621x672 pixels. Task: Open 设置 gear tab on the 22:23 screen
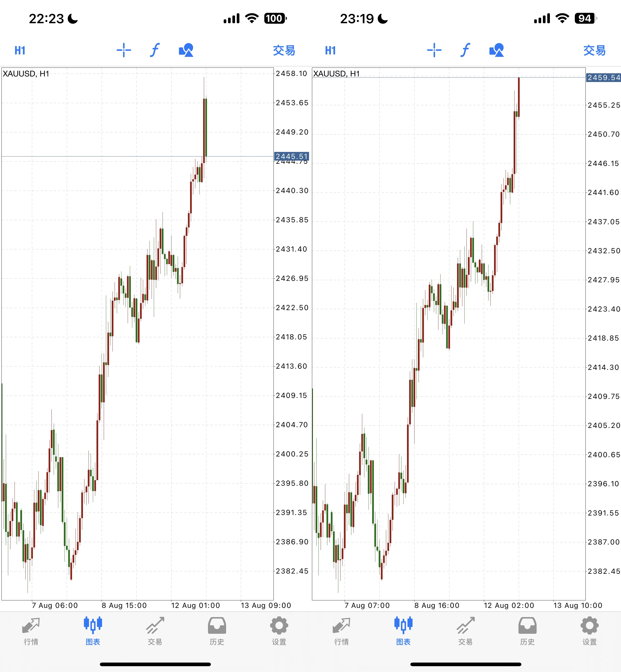pos(279,631)
